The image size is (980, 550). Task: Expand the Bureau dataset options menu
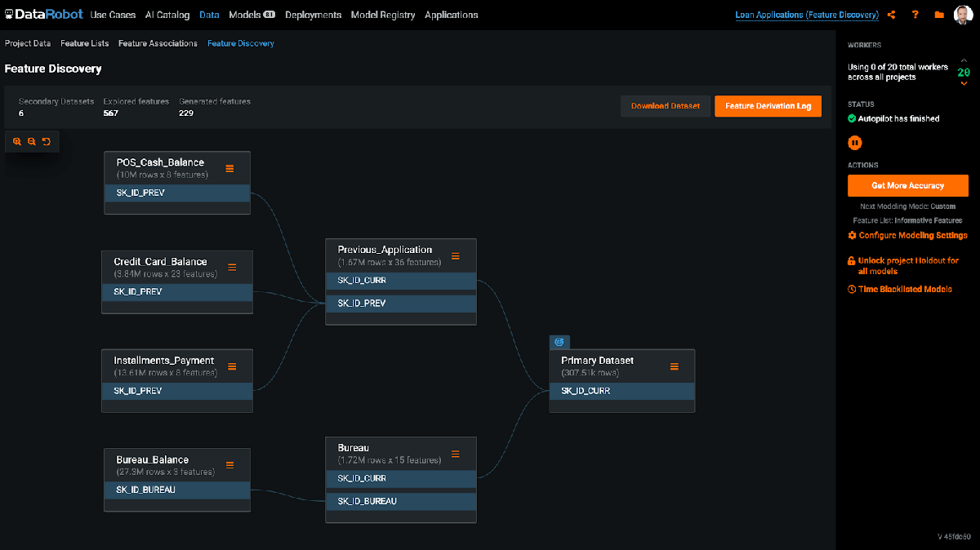456,454
